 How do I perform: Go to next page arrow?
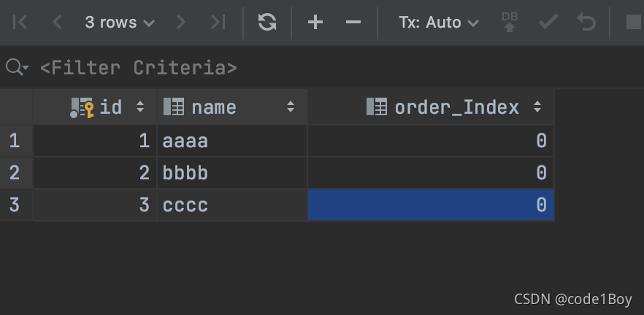[x=180, y=23]
